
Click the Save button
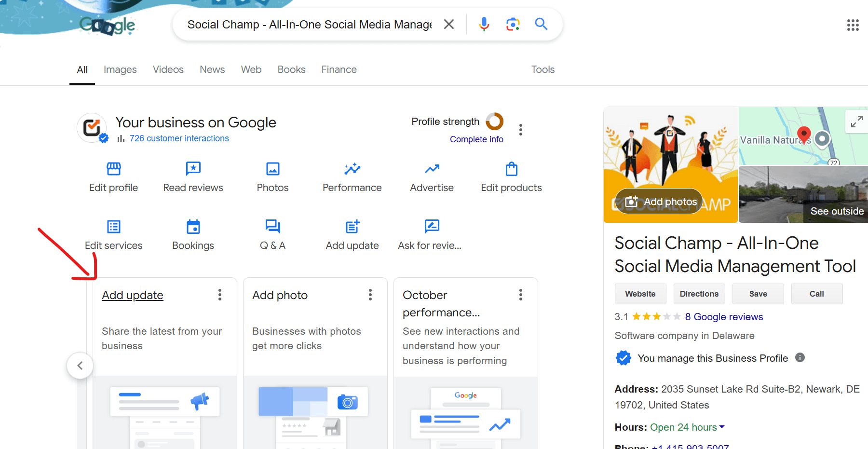[758, 294]
